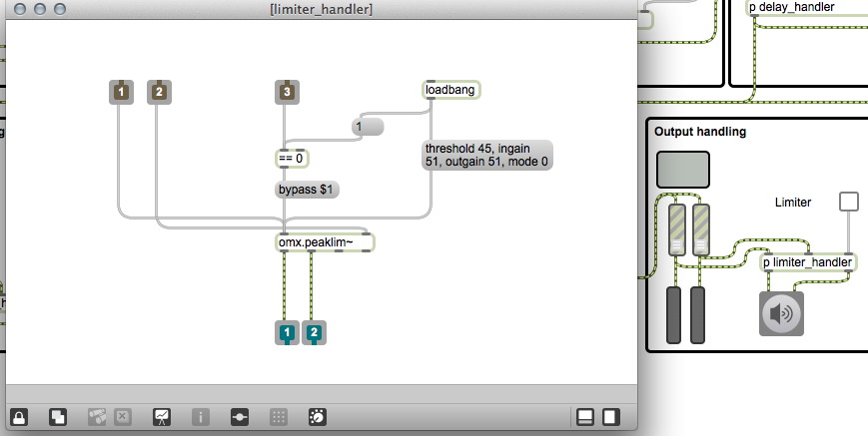Click the grayed-out X icon in toolbar
868x436 pixels.
point(123,417)
